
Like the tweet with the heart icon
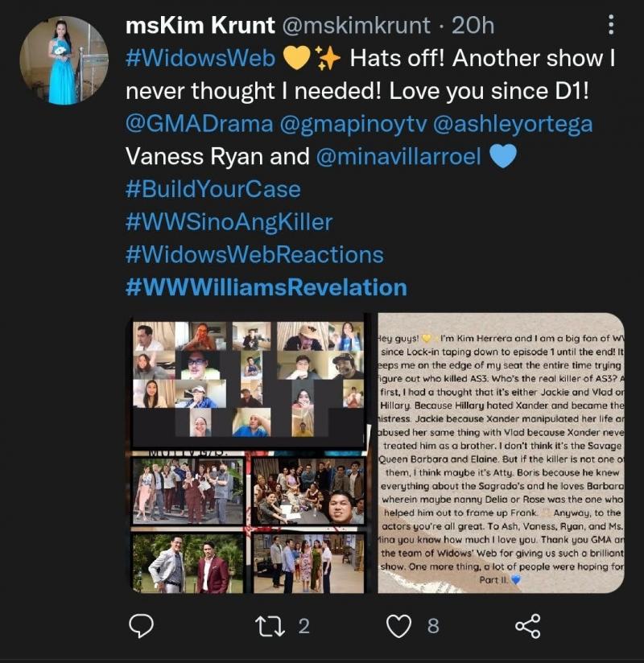(x=399, y=626)
